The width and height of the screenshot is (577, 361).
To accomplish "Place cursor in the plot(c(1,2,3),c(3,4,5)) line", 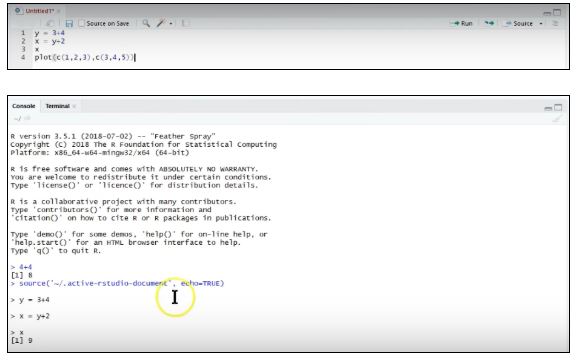I will point(85,57).
